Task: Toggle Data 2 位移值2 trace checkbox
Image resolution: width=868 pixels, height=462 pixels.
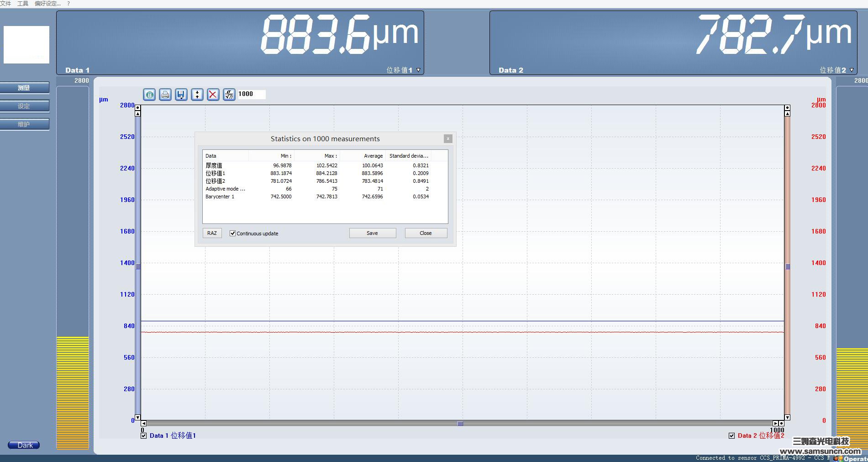Action: tap(732, 435)
